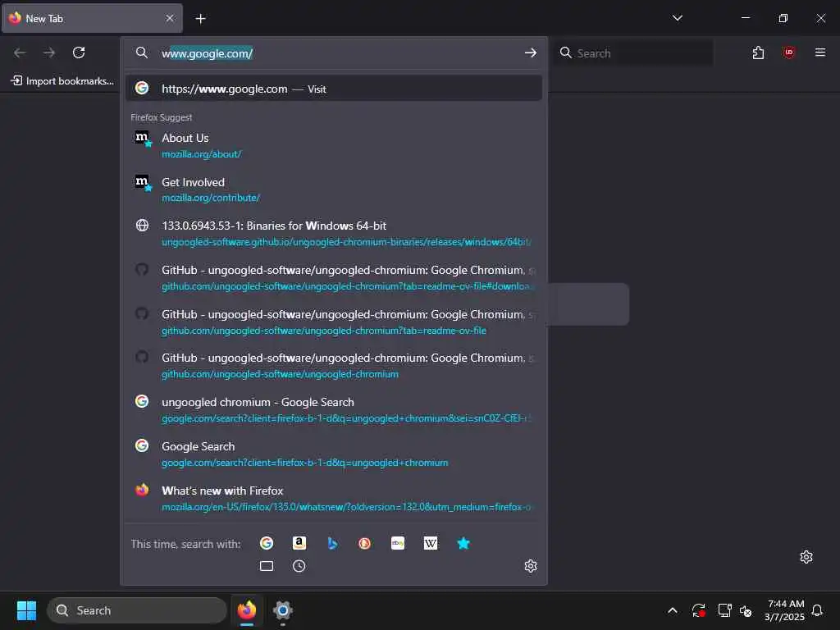Go back one page

point(20,52)
